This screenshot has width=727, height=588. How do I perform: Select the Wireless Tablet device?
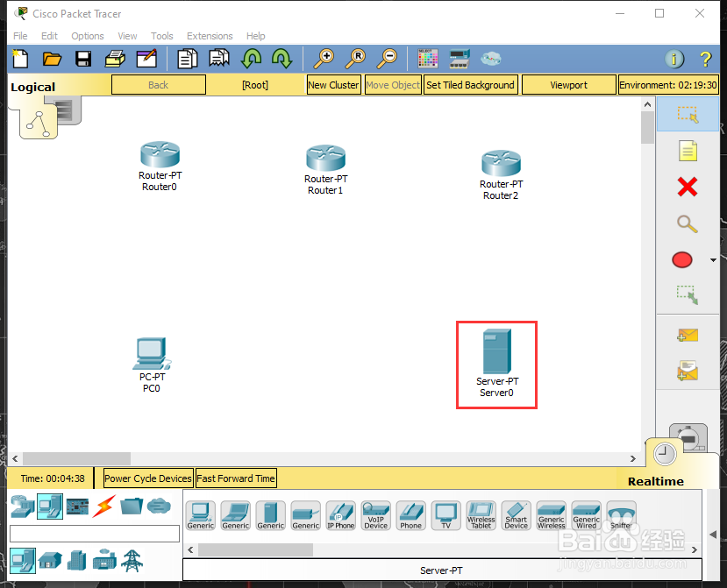(481, 515)
